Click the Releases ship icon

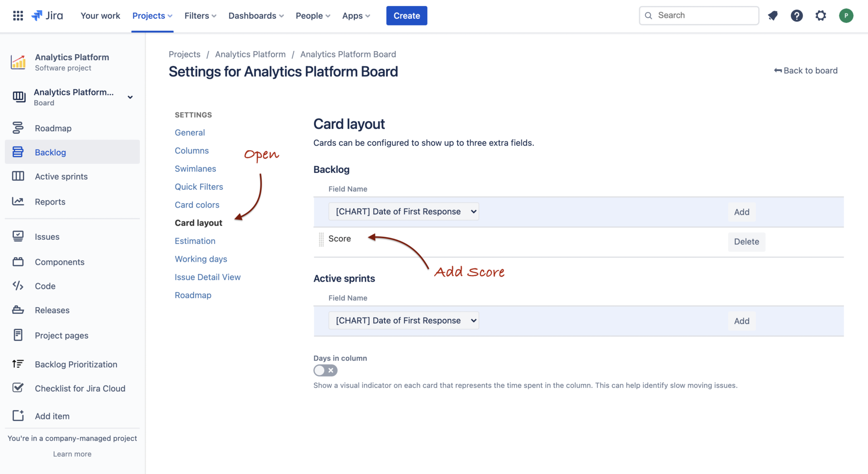coord(18,310)
